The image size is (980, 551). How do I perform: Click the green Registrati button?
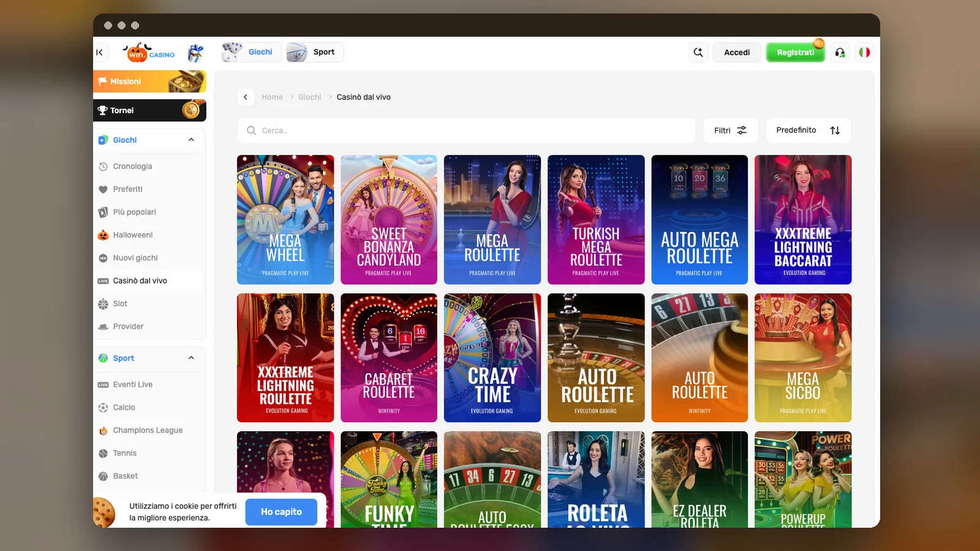tap(795, 53)
